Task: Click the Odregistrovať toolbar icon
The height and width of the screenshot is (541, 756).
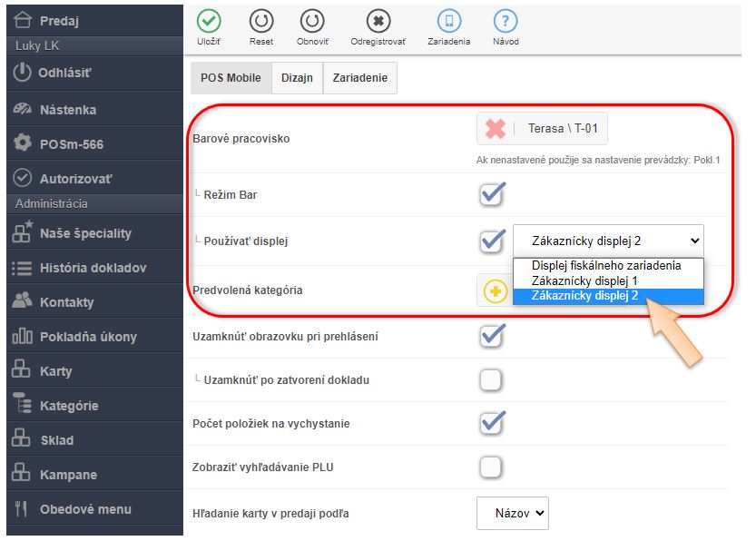Action: pos(378,21)
